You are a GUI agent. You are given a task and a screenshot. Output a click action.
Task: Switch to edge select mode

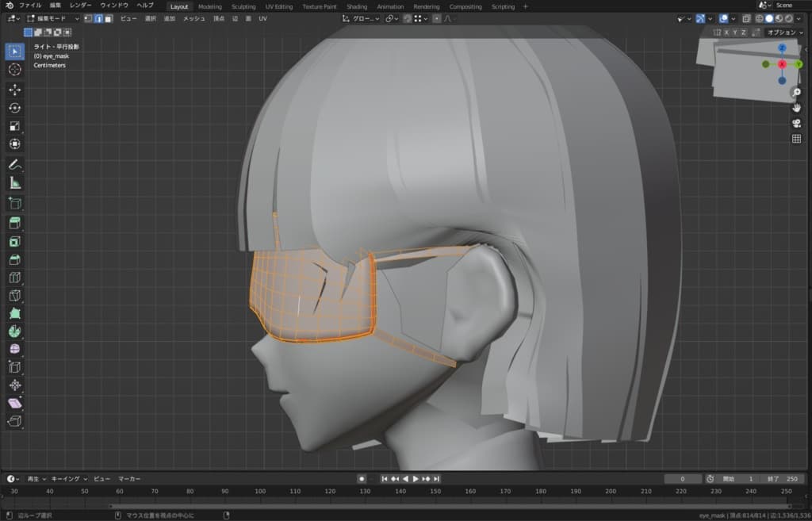click(98, 18)
